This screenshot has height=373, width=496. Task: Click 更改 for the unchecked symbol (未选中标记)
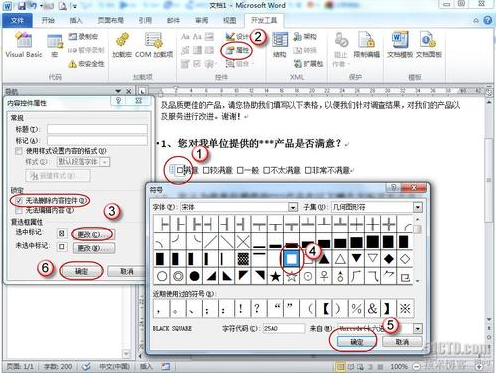(x=94, y=248)
